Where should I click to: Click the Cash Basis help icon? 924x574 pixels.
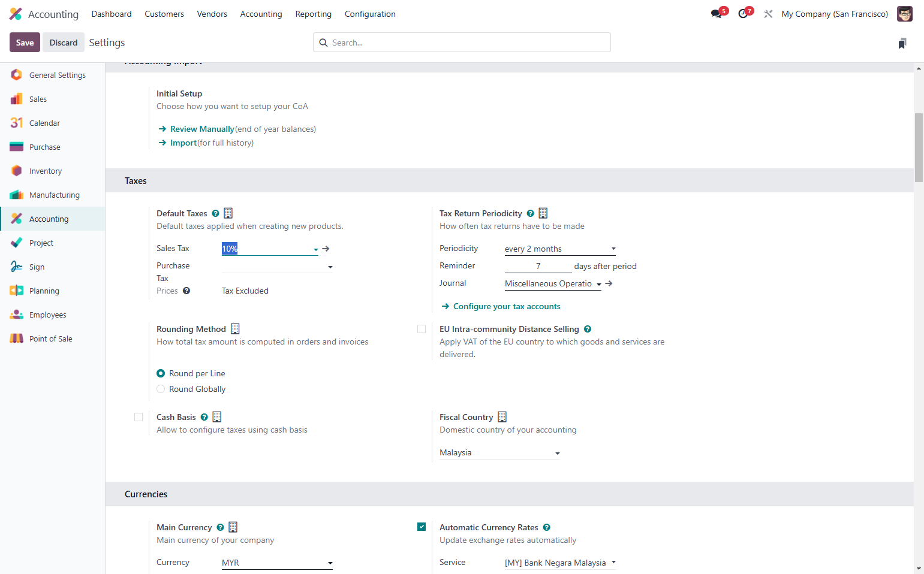[x=204, y=417]
